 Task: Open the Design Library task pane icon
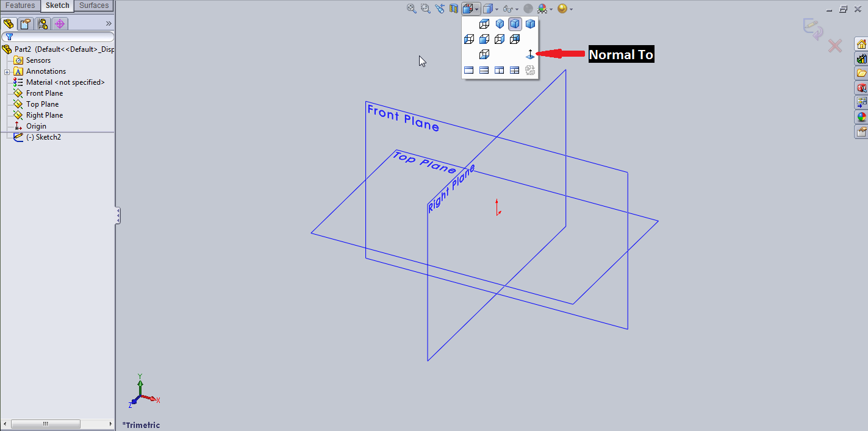860,59
